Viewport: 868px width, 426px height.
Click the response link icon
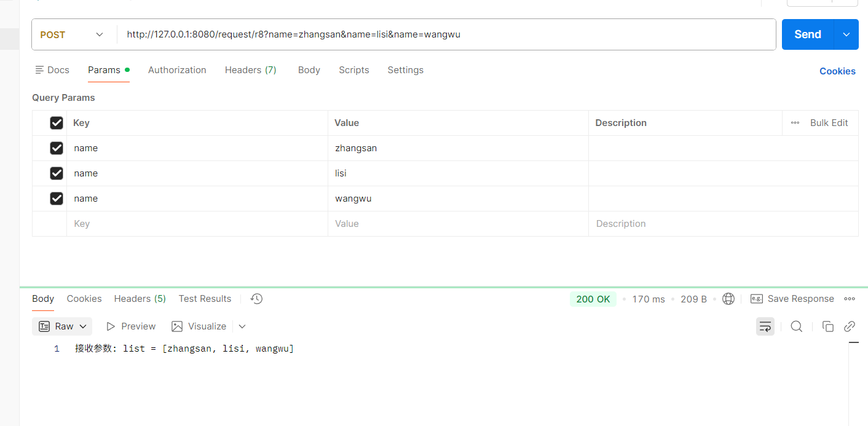coord(850,326)
